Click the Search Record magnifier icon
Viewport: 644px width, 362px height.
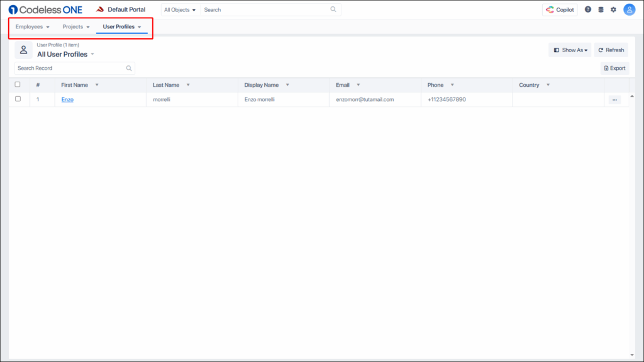click(x=129, y=68)
